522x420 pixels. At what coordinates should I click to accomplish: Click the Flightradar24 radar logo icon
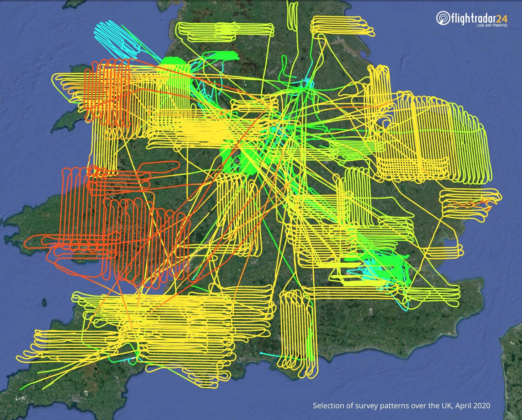tap(443, 18)
